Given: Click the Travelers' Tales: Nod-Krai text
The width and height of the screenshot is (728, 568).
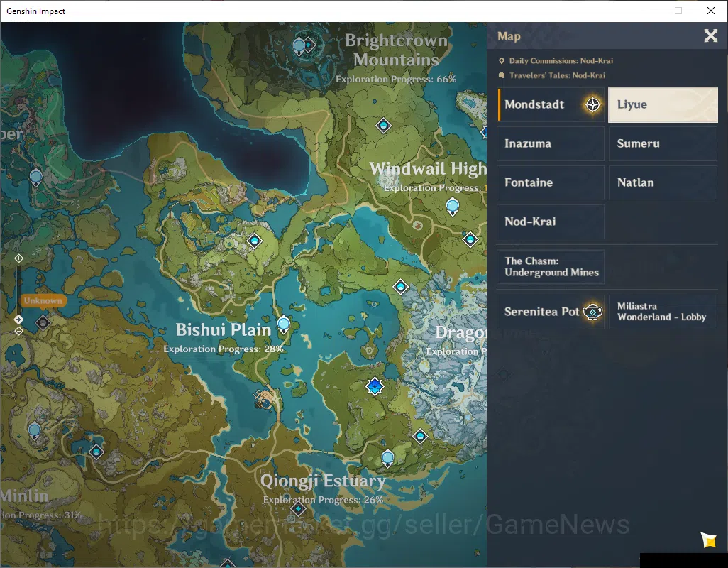Looking at the screenshot, I should coord(557,75).
